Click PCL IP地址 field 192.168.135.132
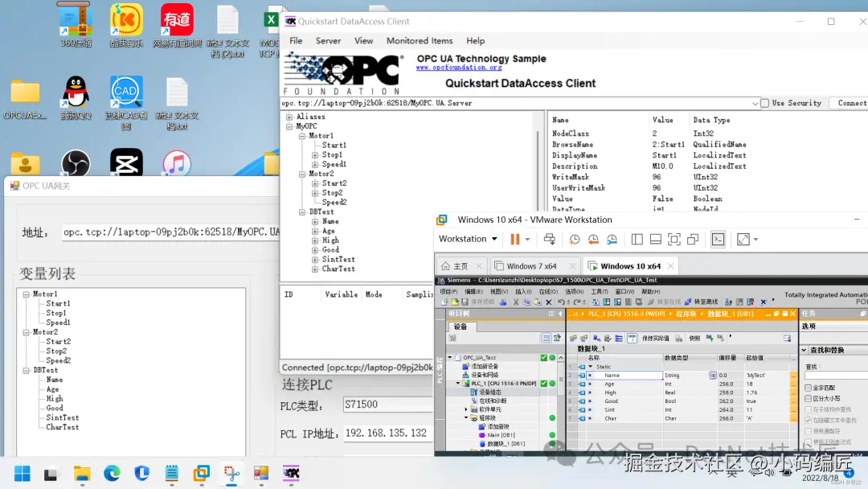This screenshot has width=868, height=489. pyautogui.click(x=388, y=433)
